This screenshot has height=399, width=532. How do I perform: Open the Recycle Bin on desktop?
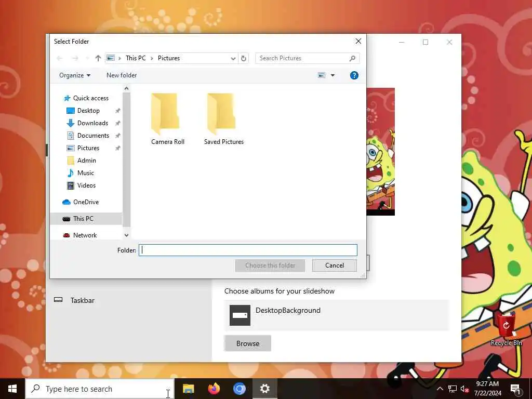tap(506, 329)
